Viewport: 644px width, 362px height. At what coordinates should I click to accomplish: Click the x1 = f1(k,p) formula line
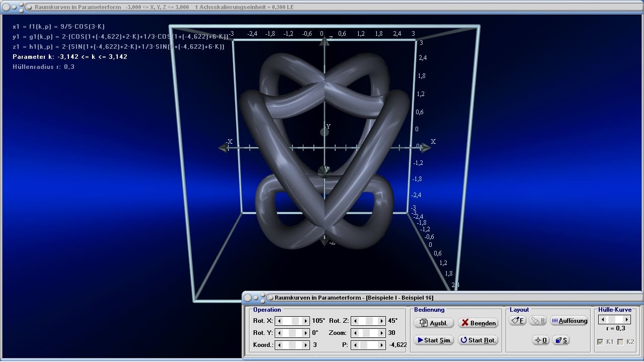click(x=59, y=26)
